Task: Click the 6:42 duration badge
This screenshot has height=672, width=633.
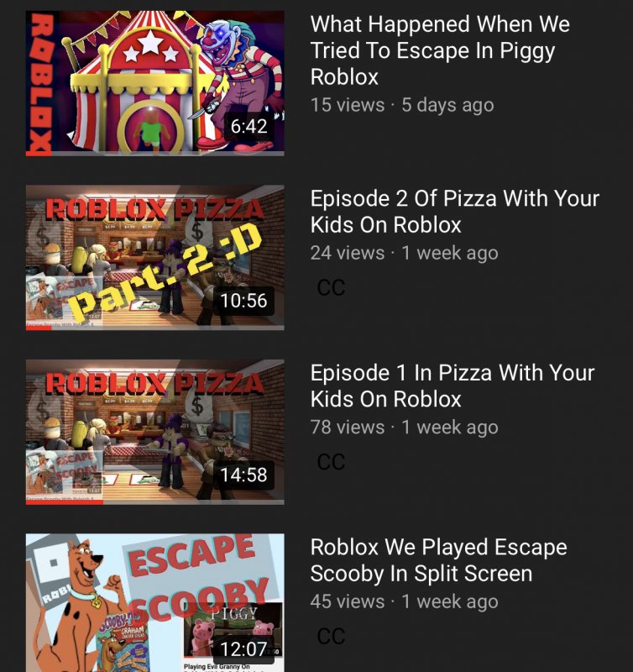Action: pos(248,127)
